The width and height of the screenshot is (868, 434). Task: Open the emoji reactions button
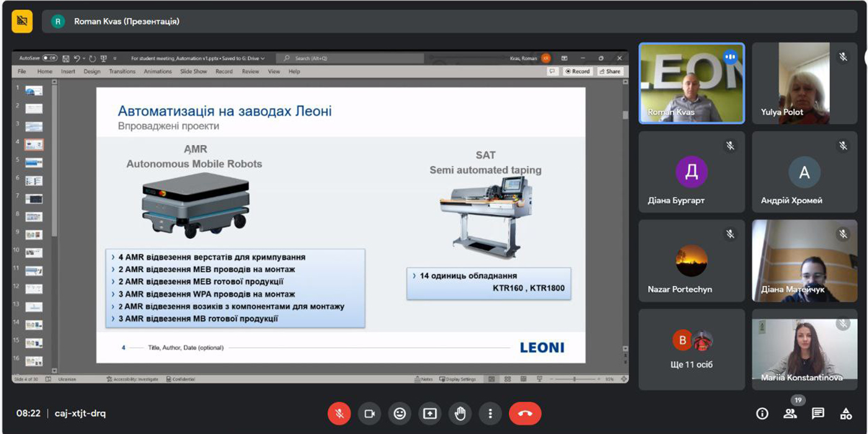tap(400, 414)
